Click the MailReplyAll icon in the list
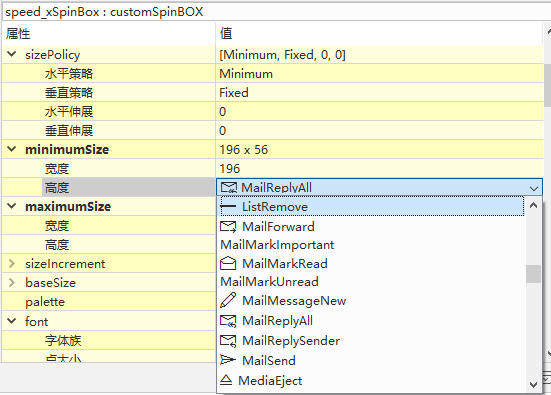This screenshot has width=551, height=395. (x=228, y=321)
